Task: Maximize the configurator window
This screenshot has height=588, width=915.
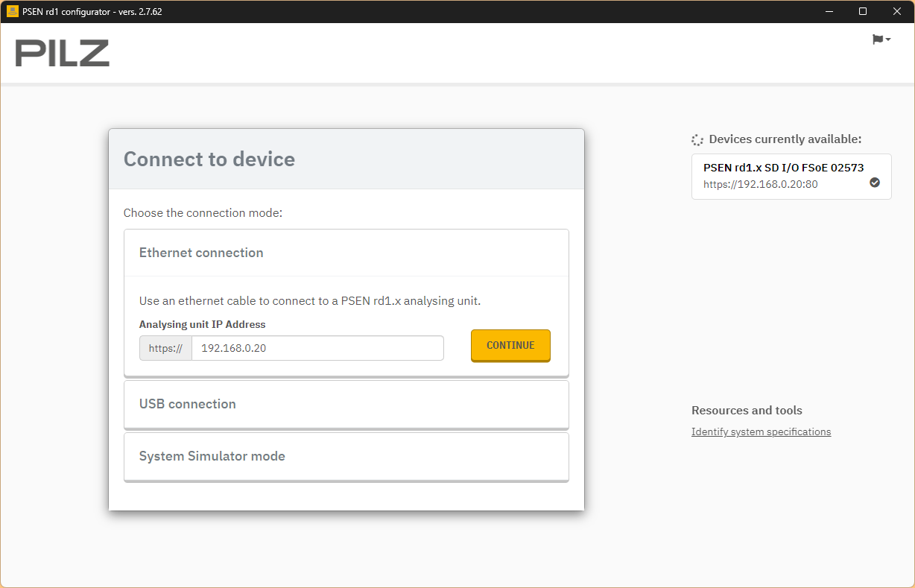Action: click(x=863, y=11)
